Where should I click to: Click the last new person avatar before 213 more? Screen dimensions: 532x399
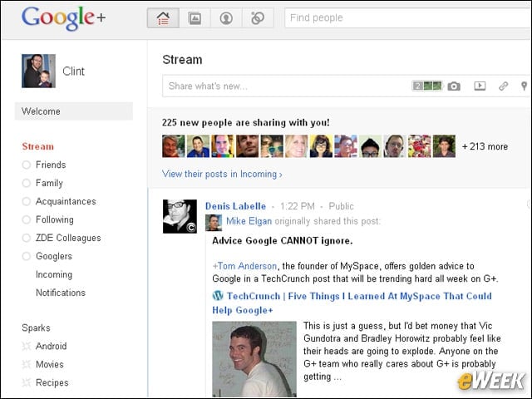coord(444,146)
